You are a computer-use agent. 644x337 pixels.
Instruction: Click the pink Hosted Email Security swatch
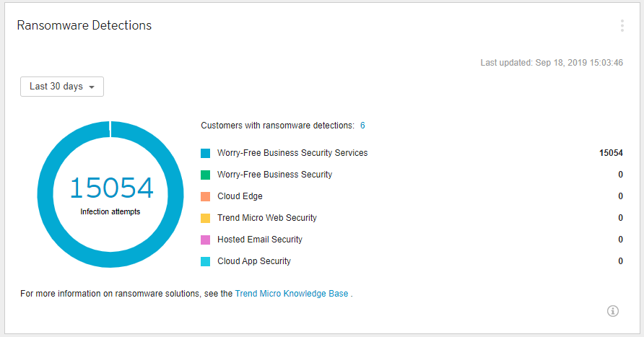(206, 240)
